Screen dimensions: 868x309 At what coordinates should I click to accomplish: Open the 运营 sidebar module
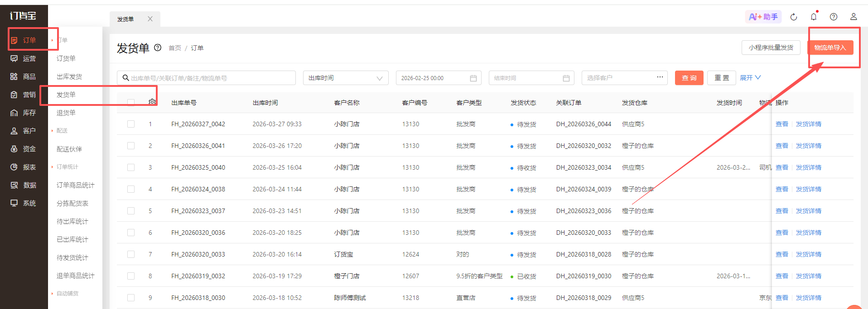click(x=24, y=58)
